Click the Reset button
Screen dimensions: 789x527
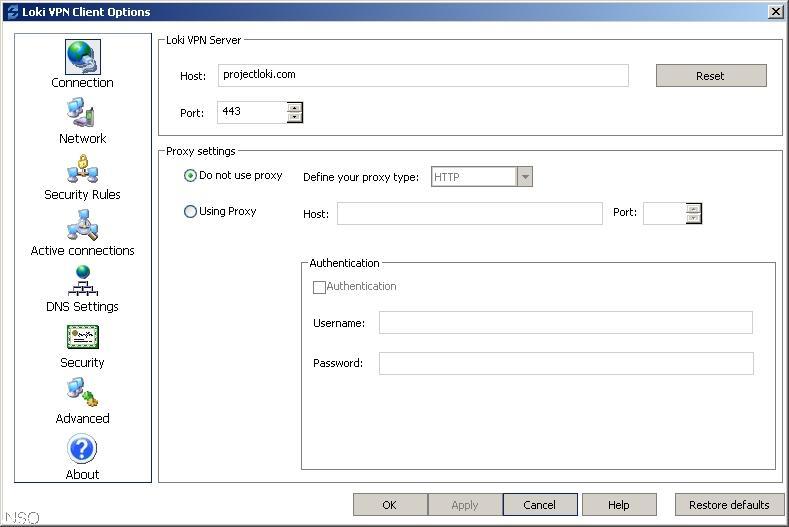(x=711, y=76)
